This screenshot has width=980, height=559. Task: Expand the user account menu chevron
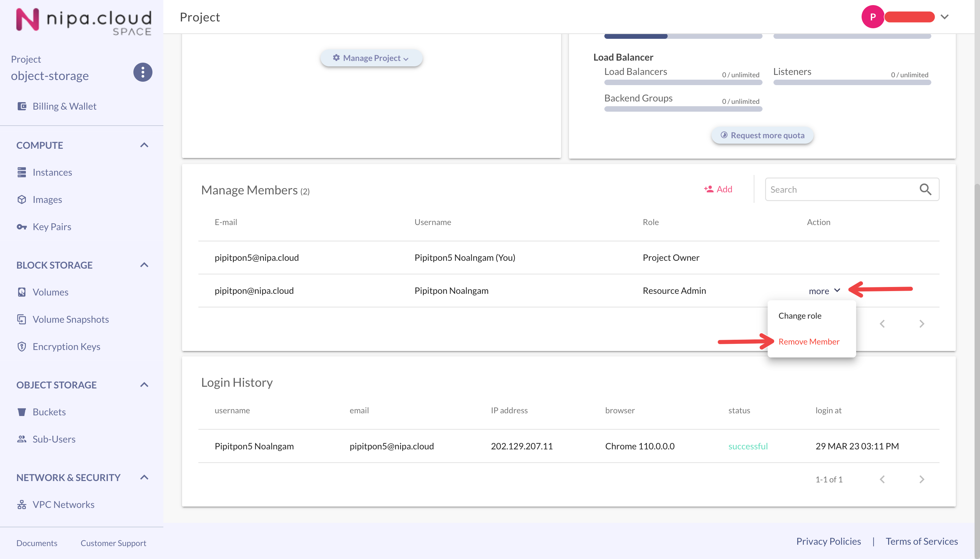944,17
